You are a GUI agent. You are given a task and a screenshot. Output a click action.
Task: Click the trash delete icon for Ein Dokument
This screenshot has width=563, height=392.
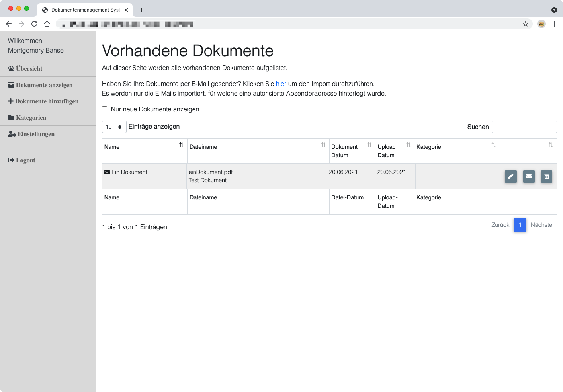[x=547, y=176]
